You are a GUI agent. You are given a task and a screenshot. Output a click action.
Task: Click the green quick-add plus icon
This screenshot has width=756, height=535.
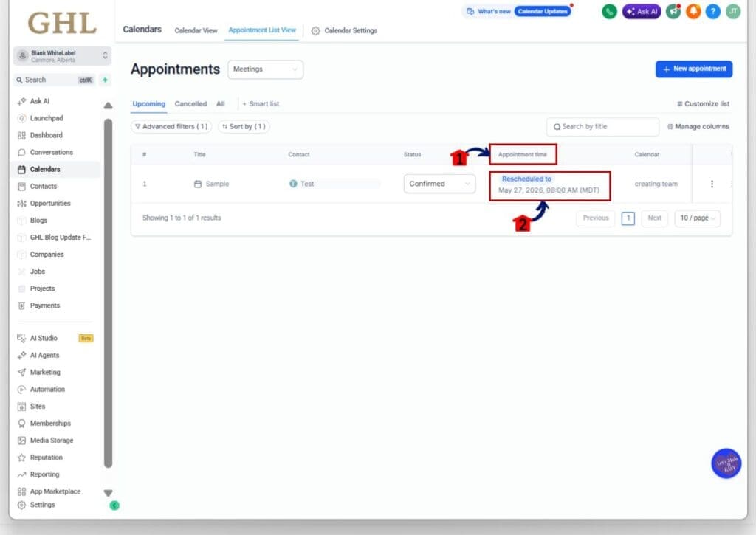tap(105, 80)
